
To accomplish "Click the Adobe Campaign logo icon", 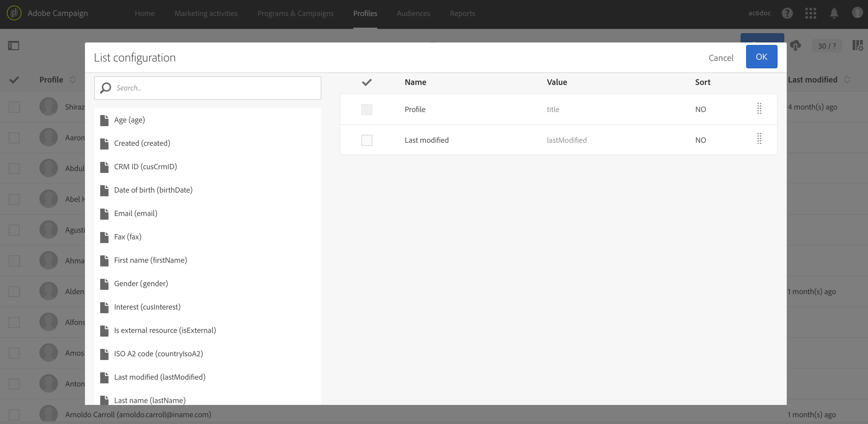I will [x=14, y=13].
